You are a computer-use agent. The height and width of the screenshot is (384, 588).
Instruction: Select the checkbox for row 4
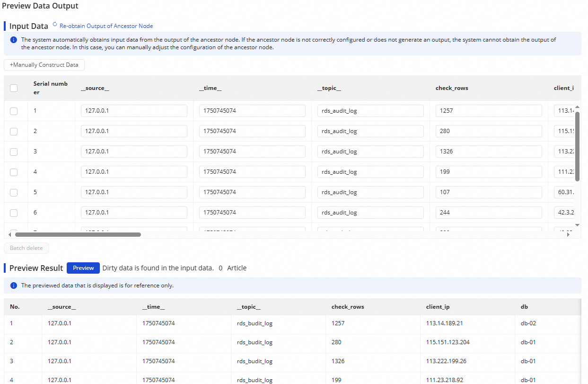[14, 172]
